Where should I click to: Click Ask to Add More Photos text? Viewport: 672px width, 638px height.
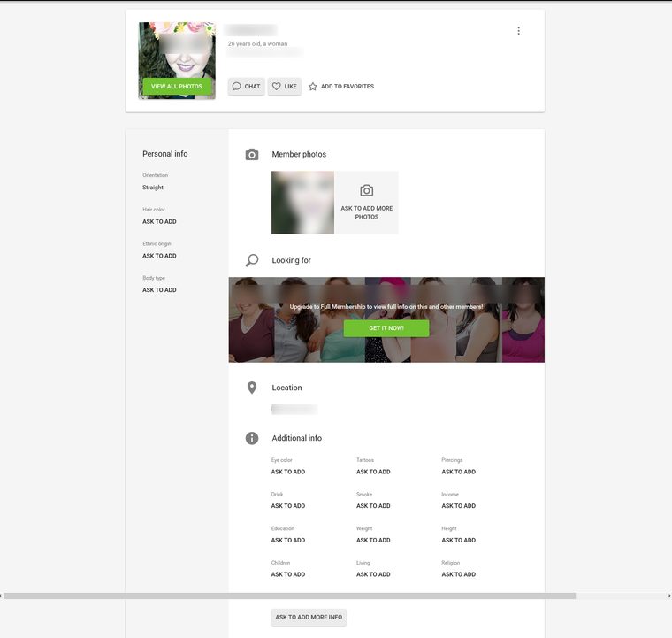click(367, 212)
